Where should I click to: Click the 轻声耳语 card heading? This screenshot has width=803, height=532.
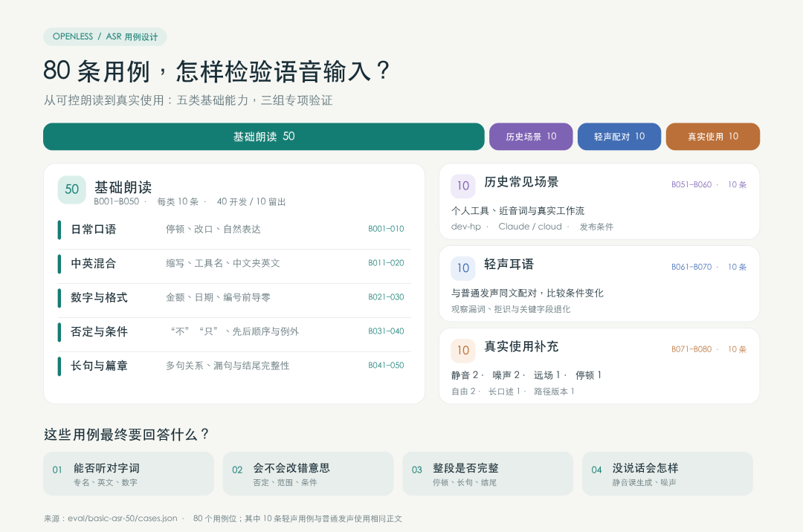509,265
